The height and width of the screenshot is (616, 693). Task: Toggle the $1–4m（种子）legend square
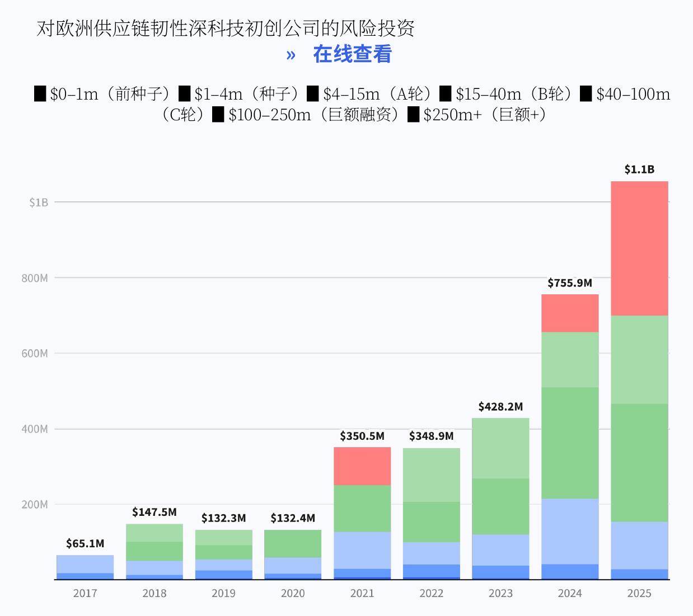click(x=185, y=93)
